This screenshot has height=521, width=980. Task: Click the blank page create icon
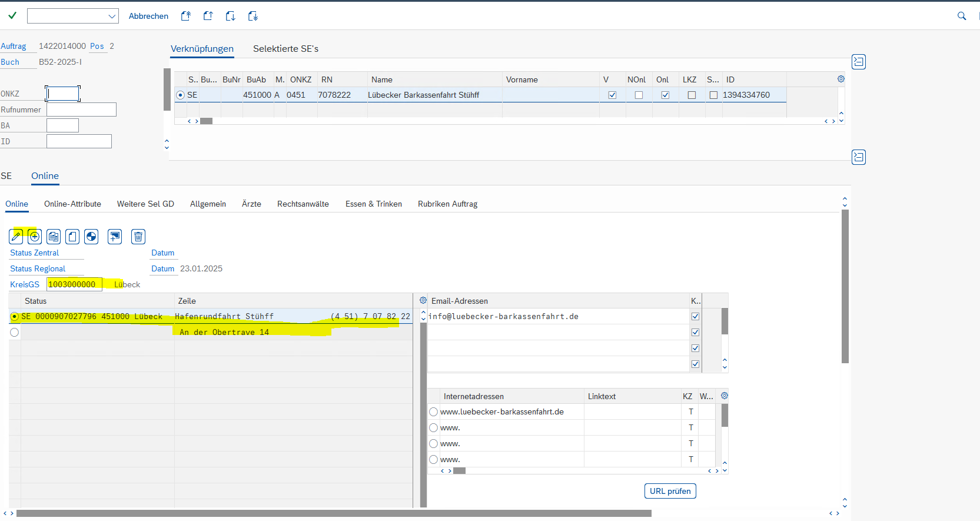72,237
